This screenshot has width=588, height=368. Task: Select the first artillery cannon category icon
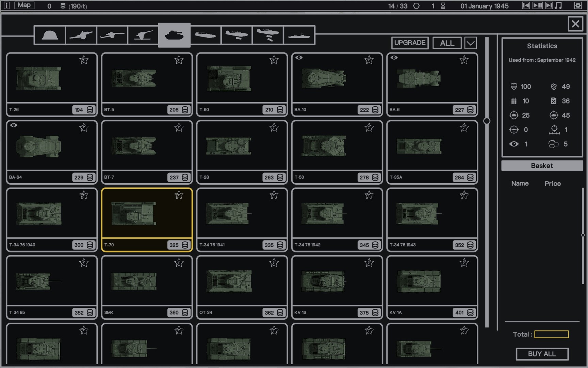click(x=81, y=35)
